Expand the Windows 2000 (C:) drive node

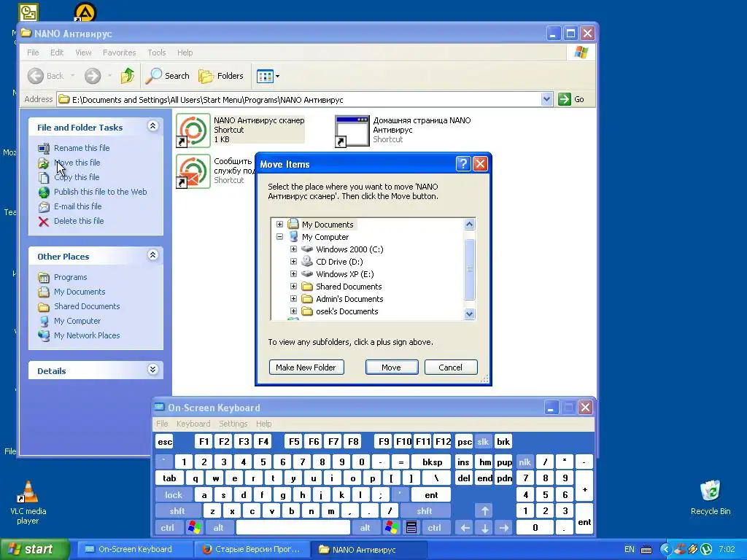coord(293,249)
